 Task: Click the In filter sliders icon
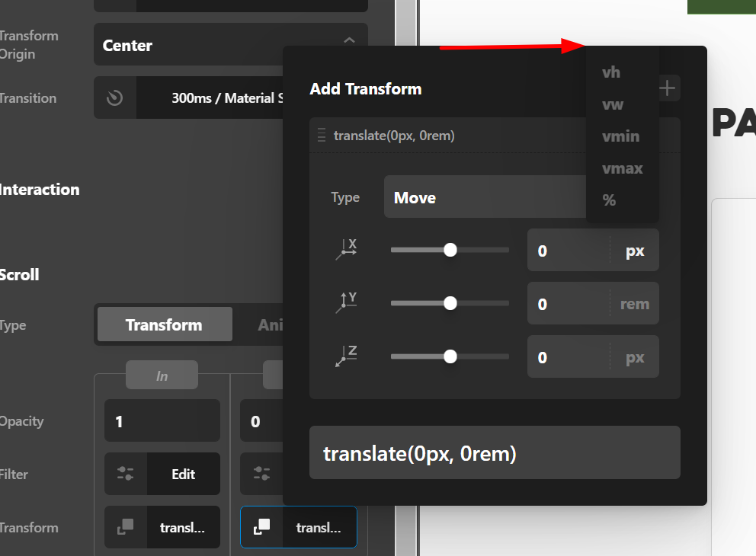(125, 474)
